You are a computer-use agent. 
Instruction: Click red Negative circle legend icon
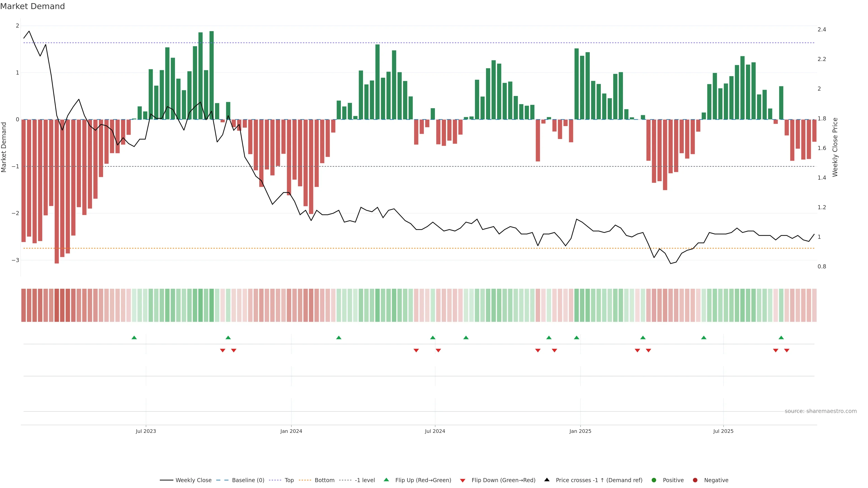(695, 480)
